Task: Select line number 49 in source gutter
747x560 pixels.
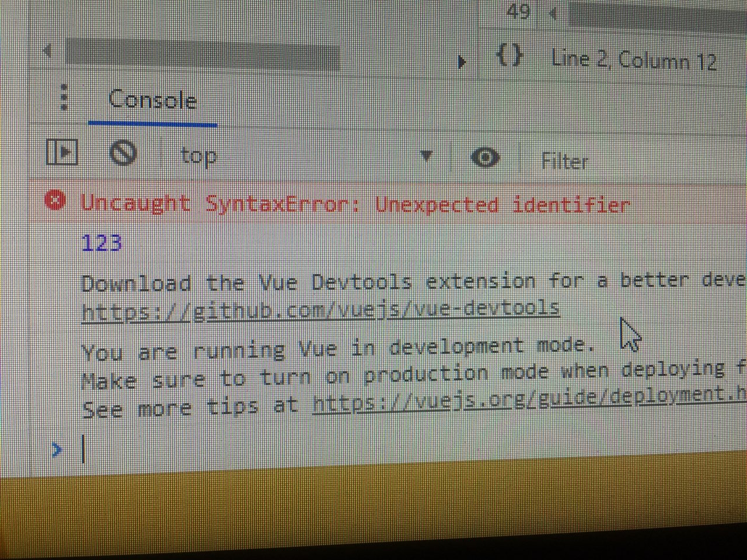Action: [518, 11]
